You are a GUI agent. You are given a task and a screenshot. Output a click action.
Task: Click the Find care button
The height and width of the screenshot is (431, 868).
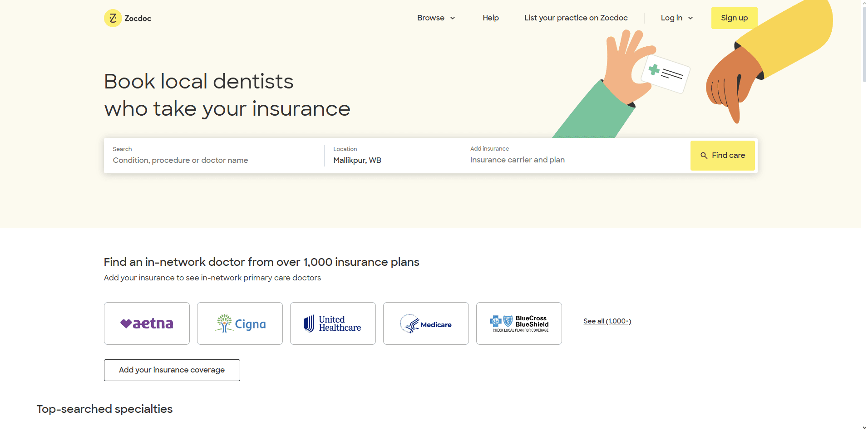click(722, 156)
